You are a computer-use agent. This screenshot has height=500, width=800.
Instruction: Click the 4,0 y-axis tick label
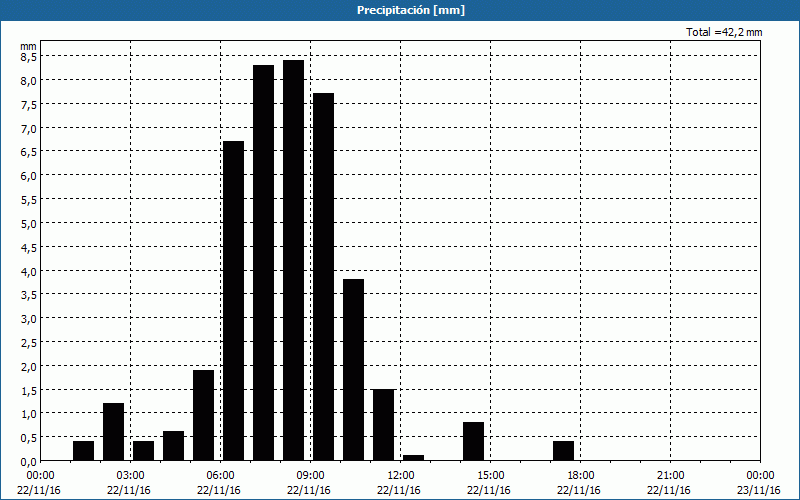(28, 271)
